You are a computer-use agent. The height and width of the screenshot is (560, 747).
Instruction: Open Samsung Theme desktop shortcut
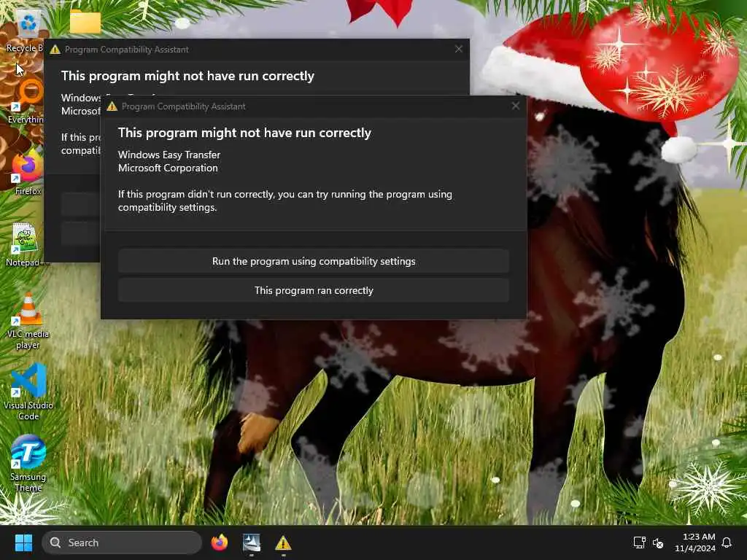click(28, 463)
